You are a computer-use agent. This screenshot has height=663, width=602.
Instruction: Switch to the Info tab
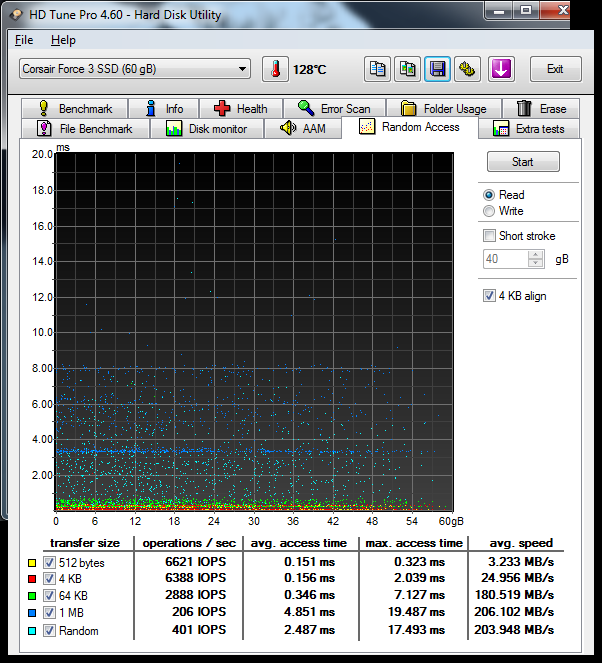[x=164, y=109]
